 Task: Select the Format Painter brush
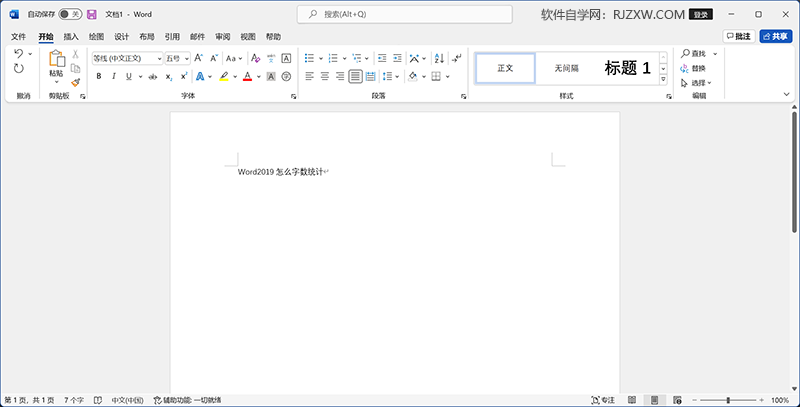pyautogui.click(x=76, y=82)
